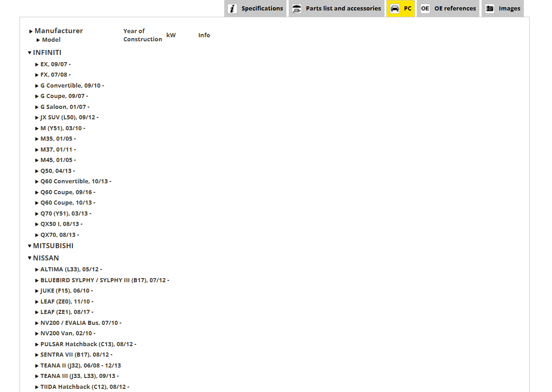Open SENTRA VII (B17), 08/12 row
552x392 pixels.
[x=76, y=354]
